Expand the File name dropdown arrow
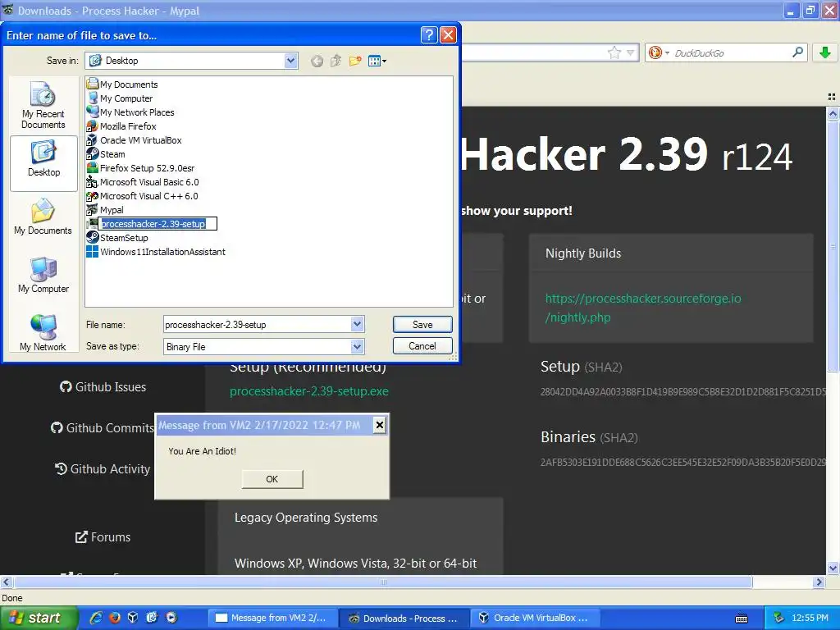The height and width of the screenshot is (630, 840). click(x=358, y=323)
